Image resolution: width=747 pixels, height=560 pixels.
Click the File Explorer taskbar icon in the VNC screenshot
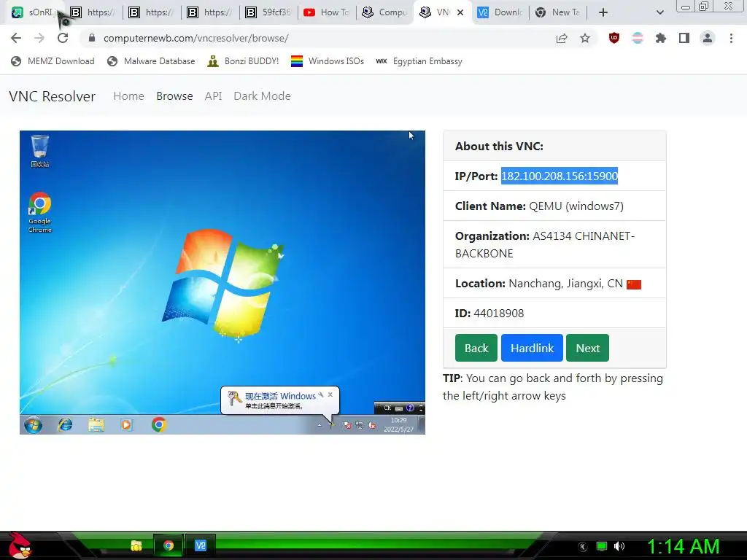96,425
